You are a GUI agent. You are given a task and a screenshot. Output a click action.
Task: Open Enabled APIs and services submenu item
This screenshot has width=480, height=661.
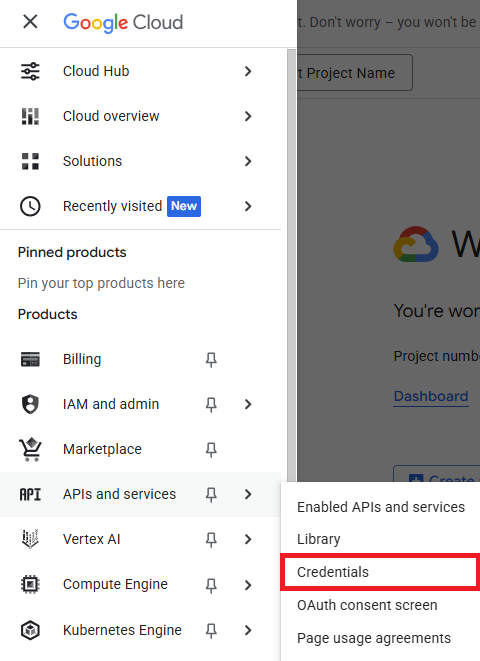(381, 507)
